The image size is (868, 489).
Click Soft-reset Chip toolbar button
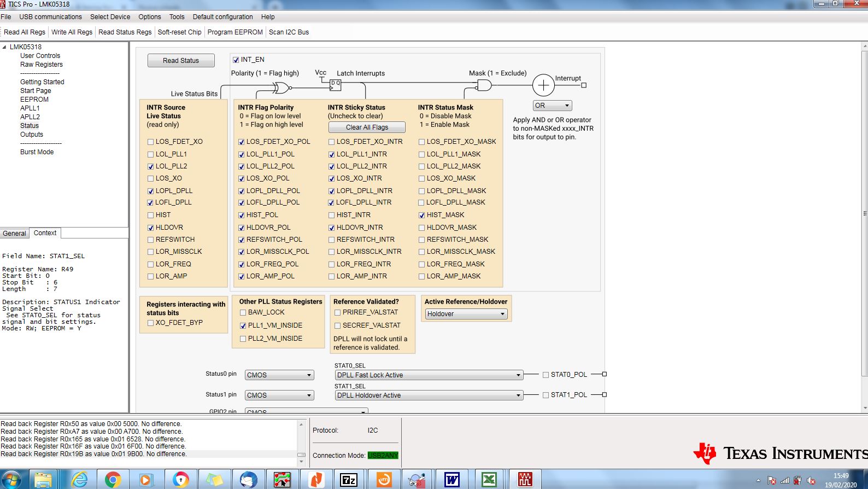(179, 32)
